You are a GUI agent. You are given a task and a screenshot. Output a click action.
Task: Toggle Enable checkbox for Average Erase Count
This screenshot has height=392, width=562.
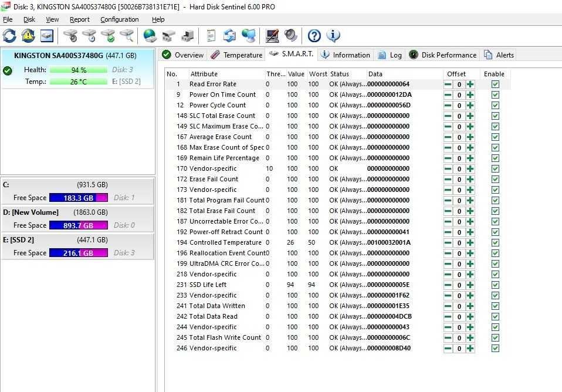coord(495,137)
